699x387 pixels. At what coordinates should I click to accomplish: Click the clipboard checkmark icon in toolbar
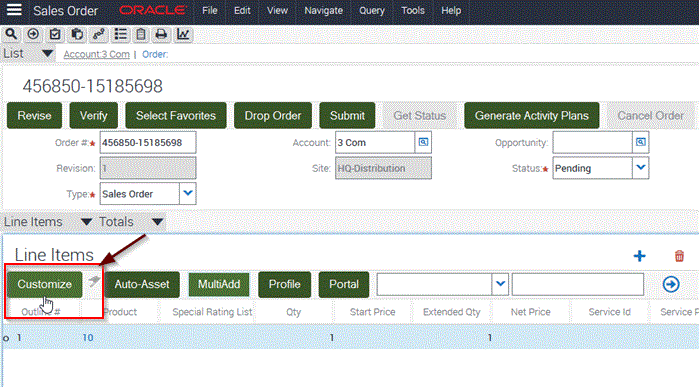(x=55, y=34)
